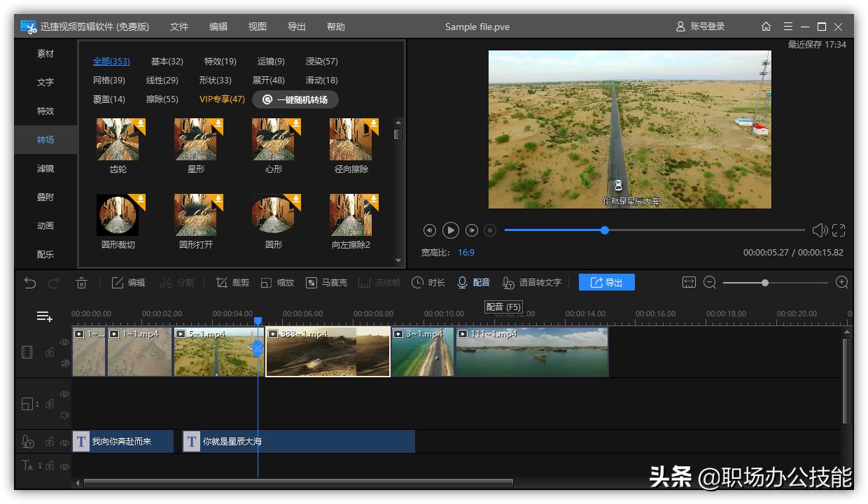Fit the timeline to window width
Screen dimensions: 868x504
689,283
